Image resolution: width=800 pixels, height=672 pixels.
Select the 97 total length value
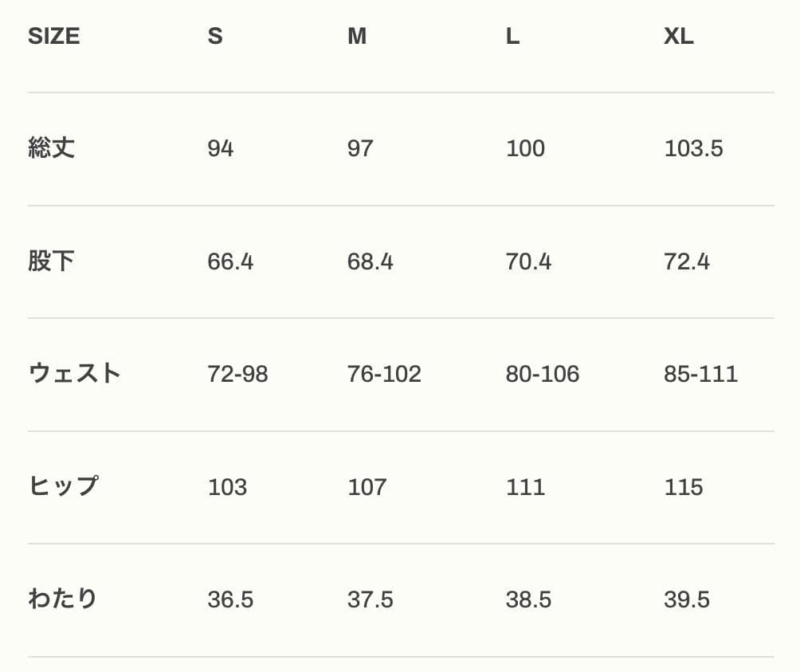360,149
